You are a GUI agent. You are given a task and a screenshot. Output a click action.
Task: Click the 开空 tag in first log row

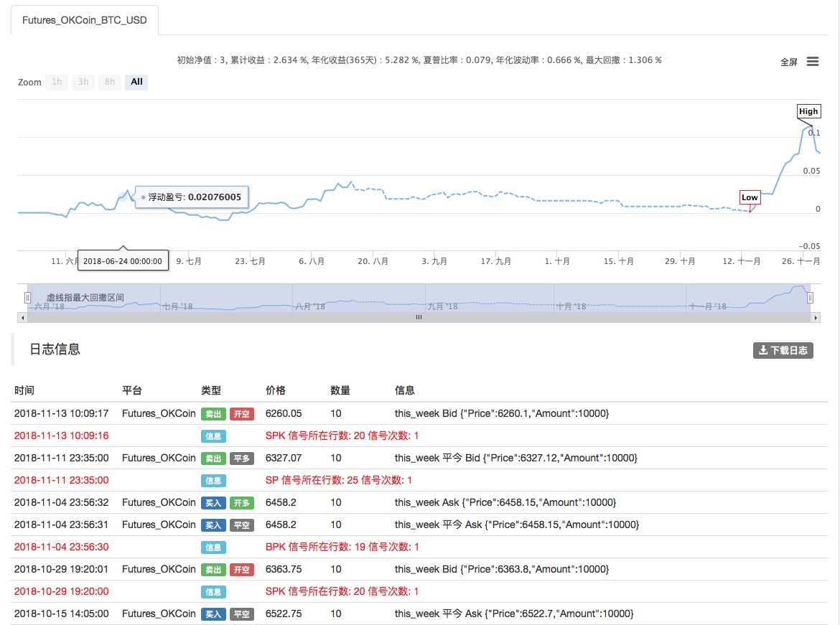[241, 413]
